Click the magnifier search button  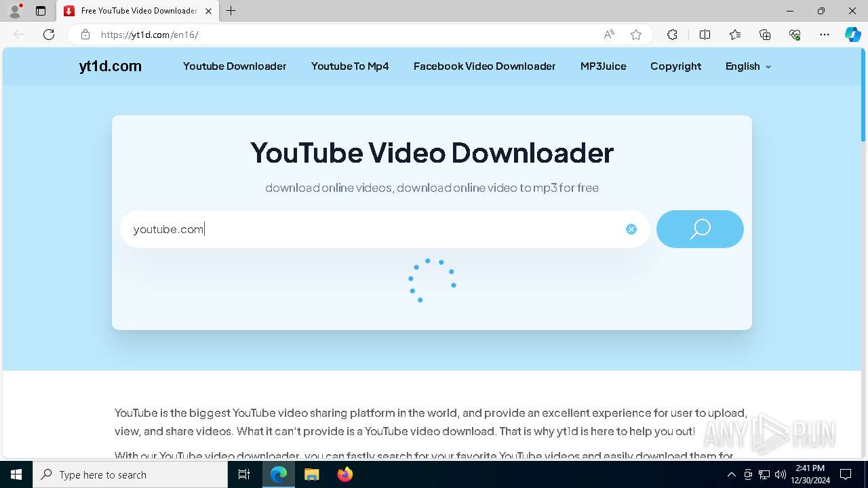(x=700, y=229)
